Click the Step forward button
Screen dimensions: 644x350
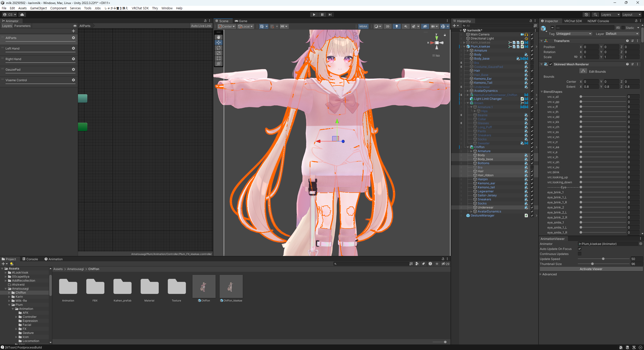330,15
